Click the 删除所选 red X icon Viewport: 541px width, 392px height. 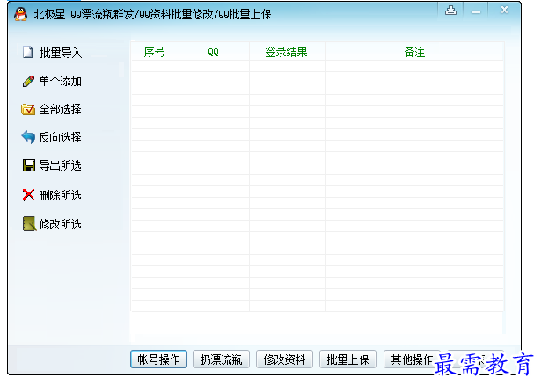tap(28, 195)
